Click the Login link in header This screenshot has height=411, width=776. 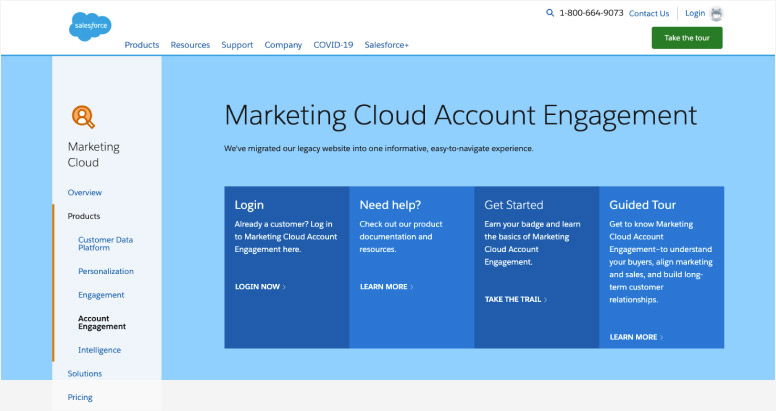pyautogui.click(x=695, y=13)
